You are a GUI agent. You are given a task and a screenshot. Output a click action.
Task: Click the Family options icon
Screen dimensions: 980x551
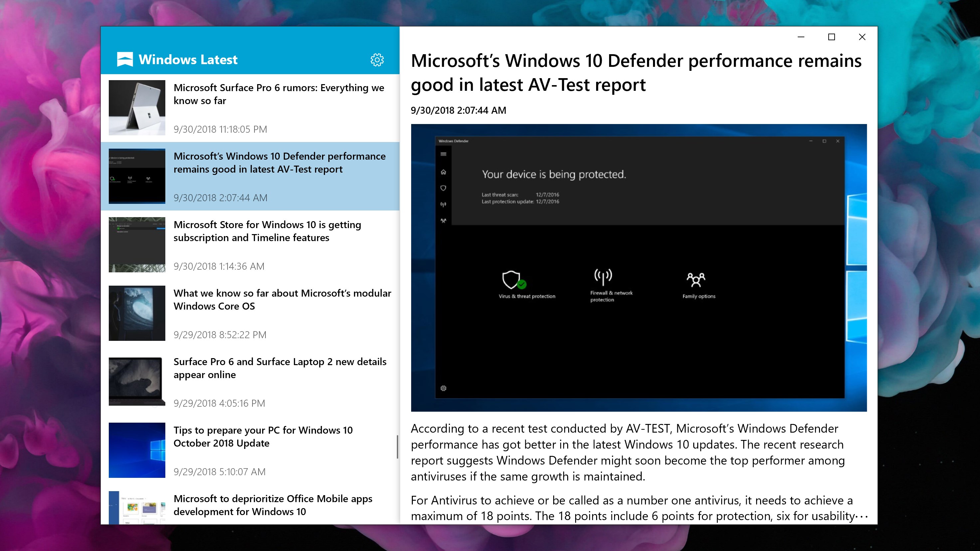[696, 280]
